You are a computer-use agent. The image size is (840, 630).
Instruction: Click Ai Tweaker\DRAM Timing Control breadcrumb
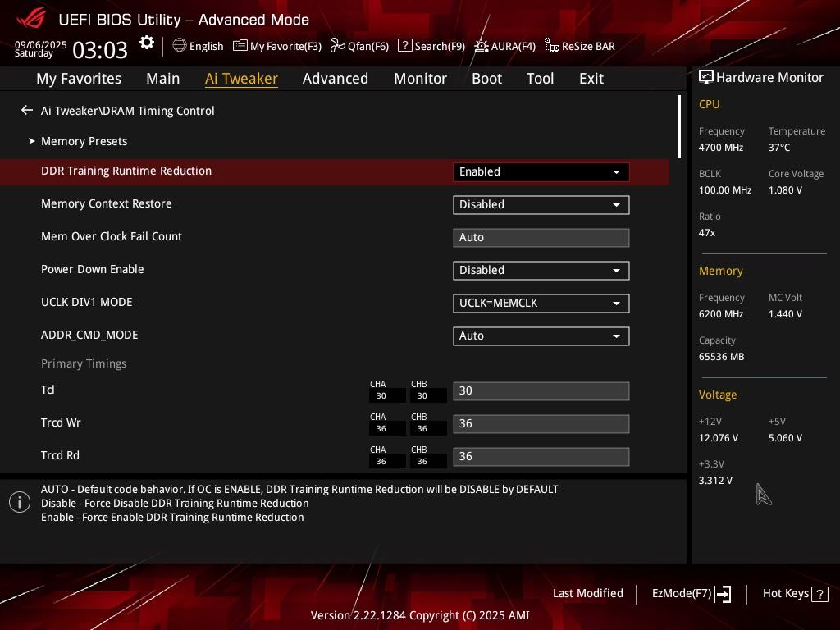pyautogui.click(x=127, y=111)
